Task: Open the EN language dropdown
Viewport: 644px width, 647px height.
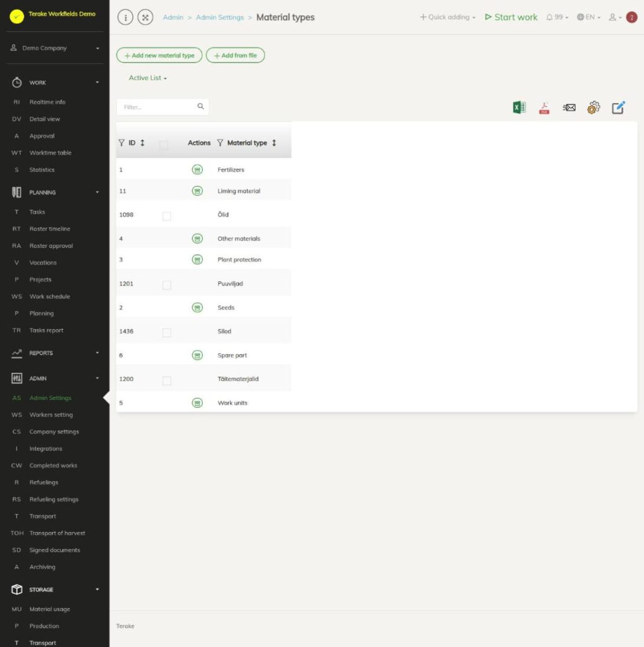Action: coord(588,17)
